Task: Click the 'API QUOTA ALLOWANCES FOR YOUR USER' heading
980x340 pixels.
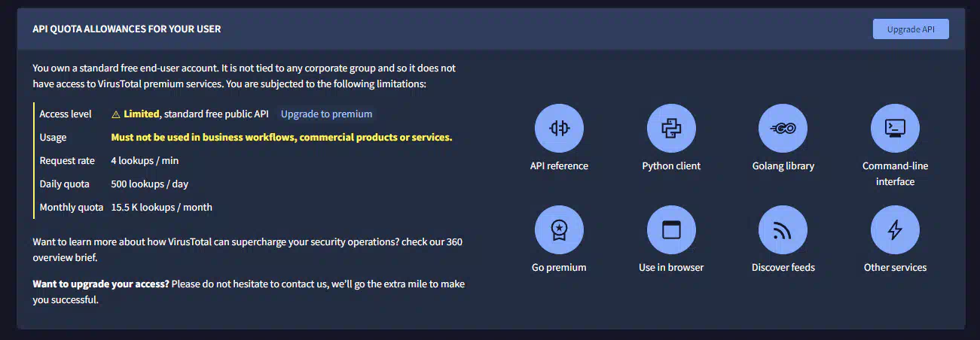Action: click(127, 29)
